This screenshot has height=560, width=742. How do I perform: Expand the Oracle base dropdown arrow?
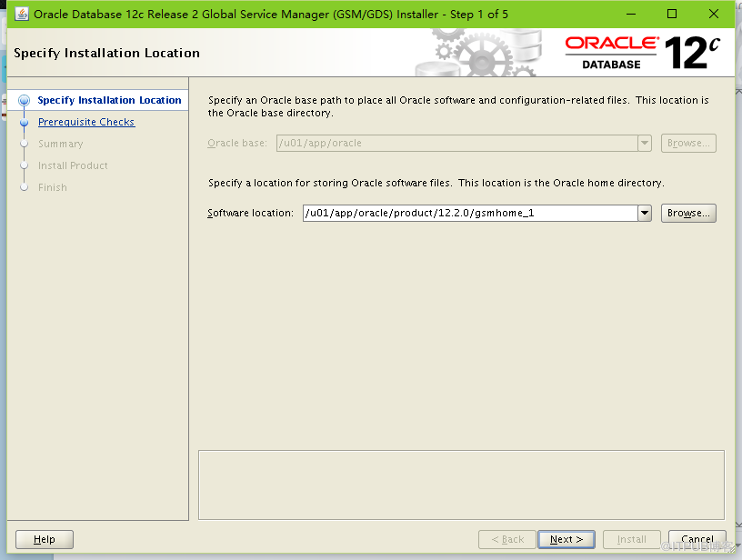tap(645, 143)
